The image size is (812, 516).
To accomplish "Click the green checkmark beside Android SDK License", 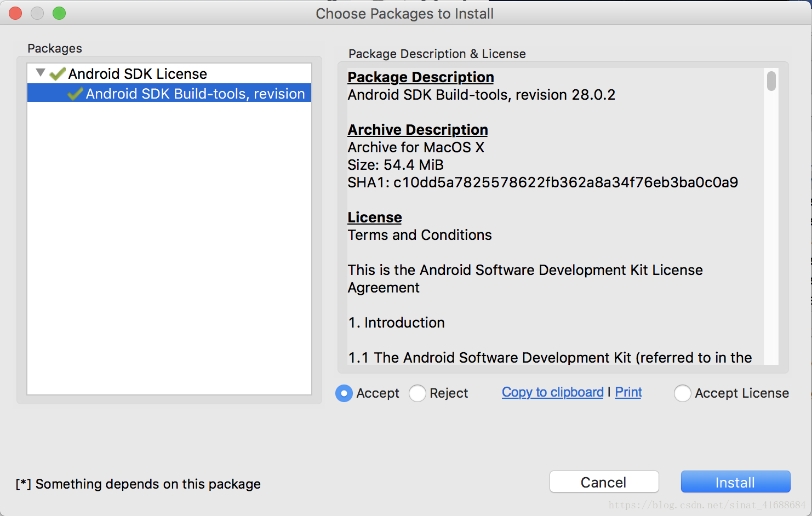I will 58,74.
